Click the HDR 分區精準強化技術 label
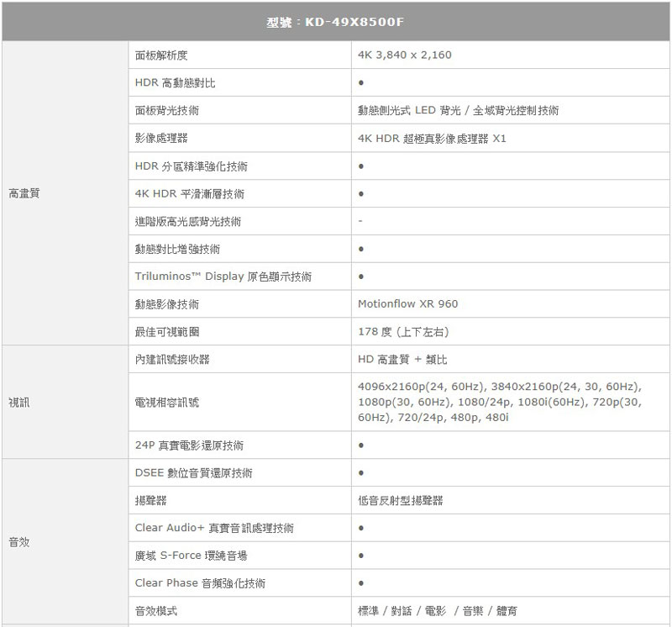672x627 pixels. point(192,166)
